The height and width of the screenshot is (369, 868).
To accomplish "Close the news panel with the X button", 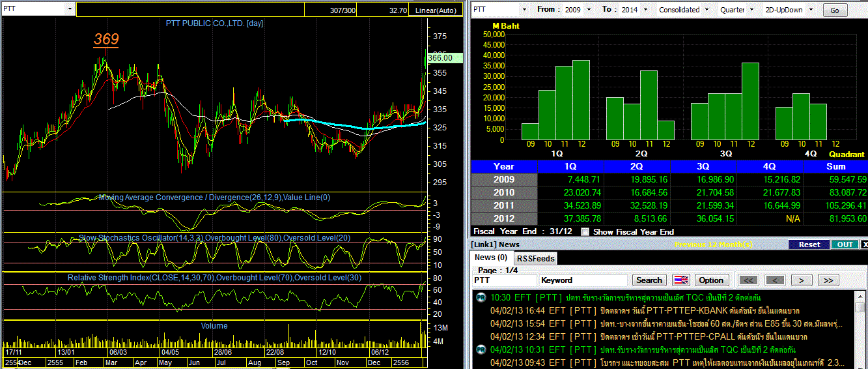I will click(864, 244).
